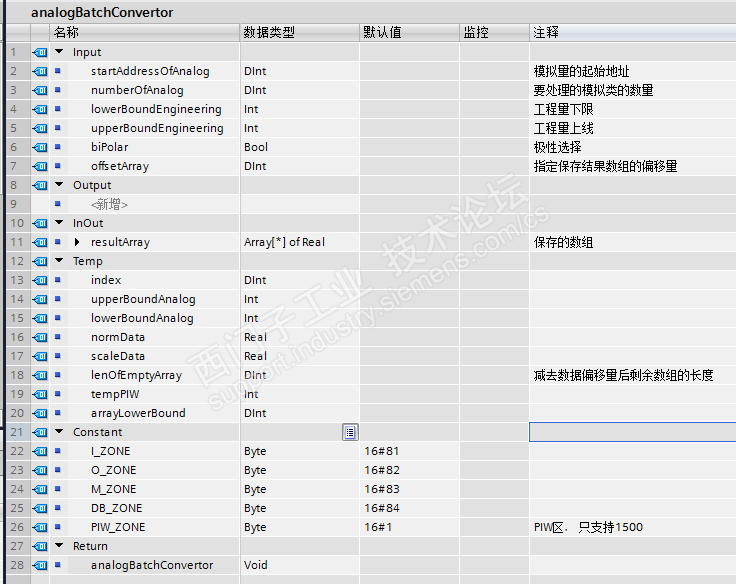Click the 默认值 column header
736x584 pixels.
click(409, 32)
